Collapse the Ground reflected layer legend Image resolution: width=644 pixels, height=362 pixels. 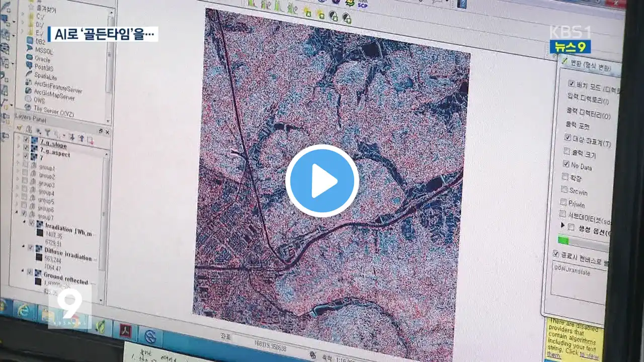pos(23,271)
